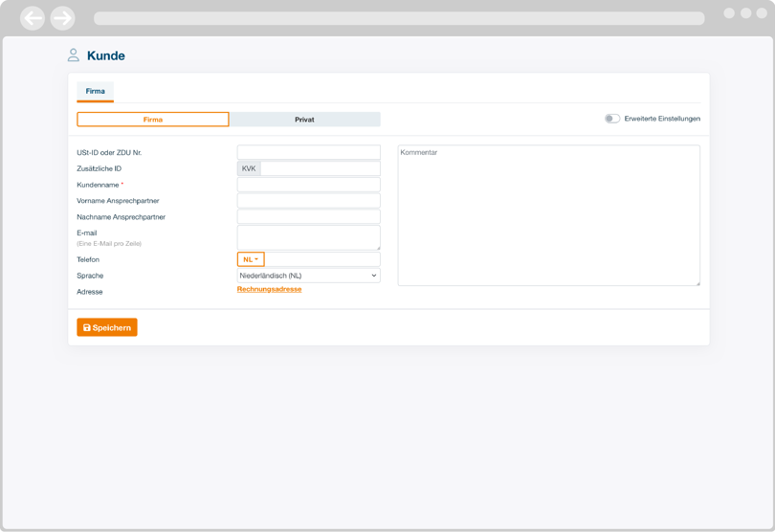Click the USt-ID oder ZDU Nr. field

tap(308, 152)
